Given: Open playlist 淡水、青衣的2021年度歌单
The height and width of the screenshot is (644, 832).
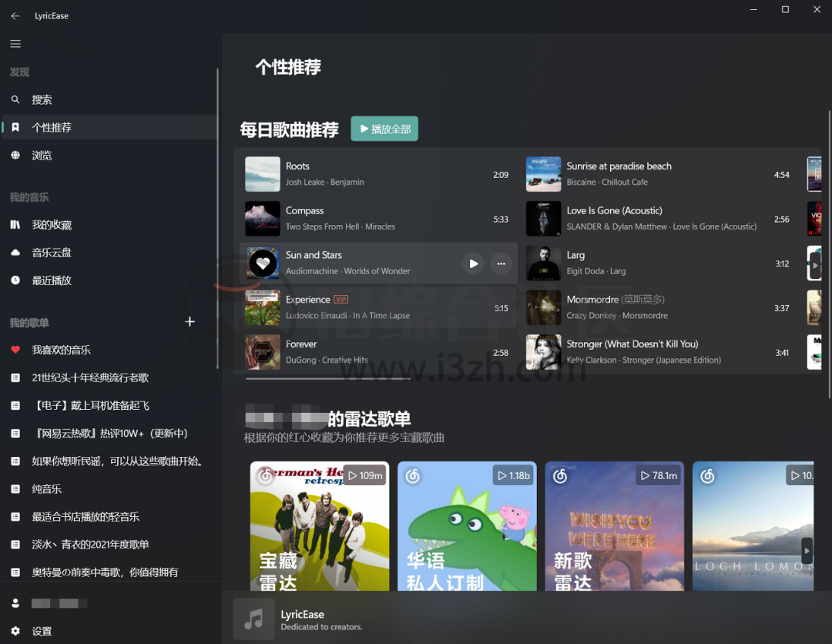Looking at the screenshot, I should 109,545.
